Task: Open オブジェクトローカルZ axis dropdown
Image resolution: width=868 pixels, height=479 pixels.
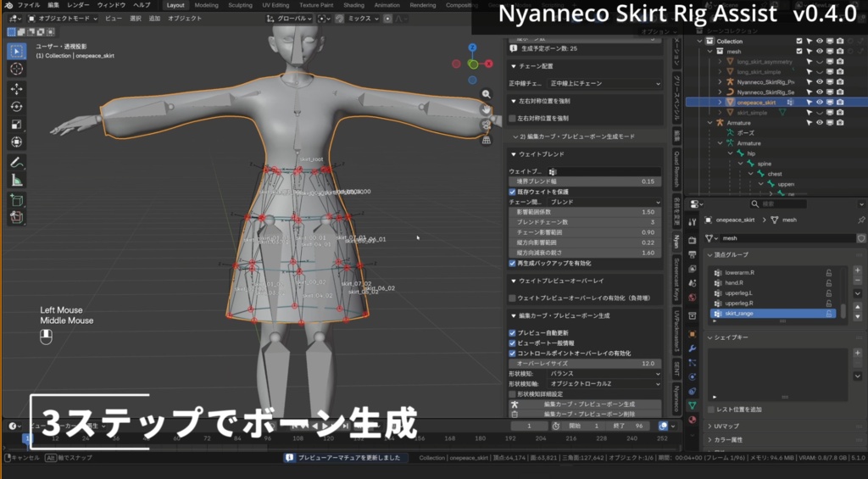Action: 604,384
